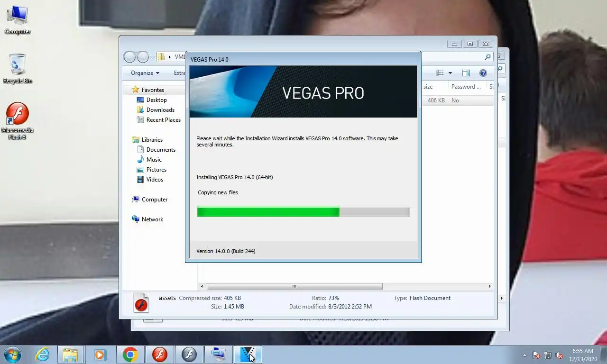
Task: Launch Internet Explorer from taskbar
Action: click(x=42, y=355)
